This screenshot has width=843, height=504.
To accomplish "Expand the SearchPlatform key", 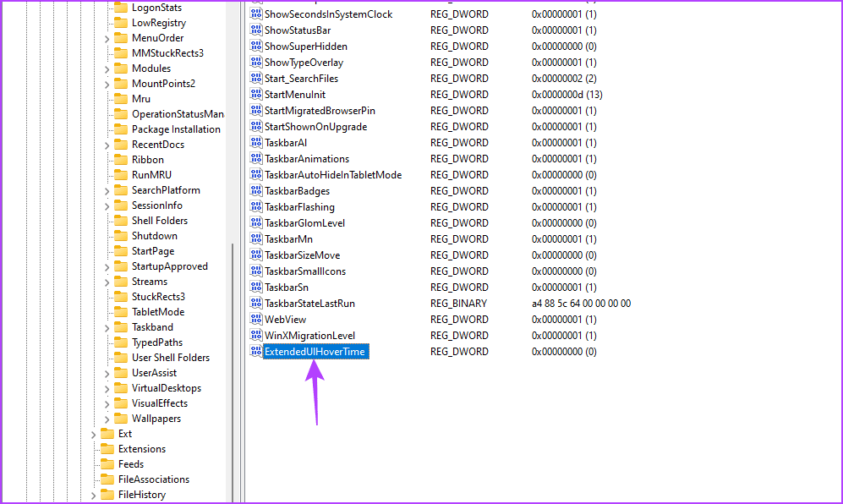I will coord(107,191).
